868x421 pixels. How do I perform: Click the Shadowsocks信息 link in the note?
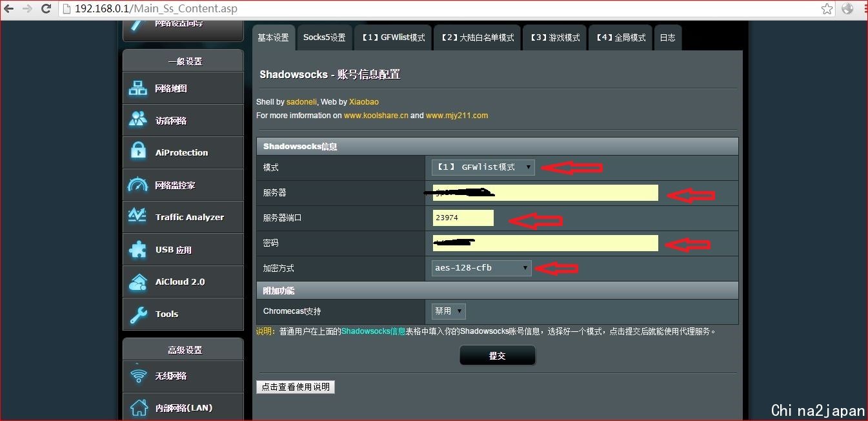coord(374,331)
